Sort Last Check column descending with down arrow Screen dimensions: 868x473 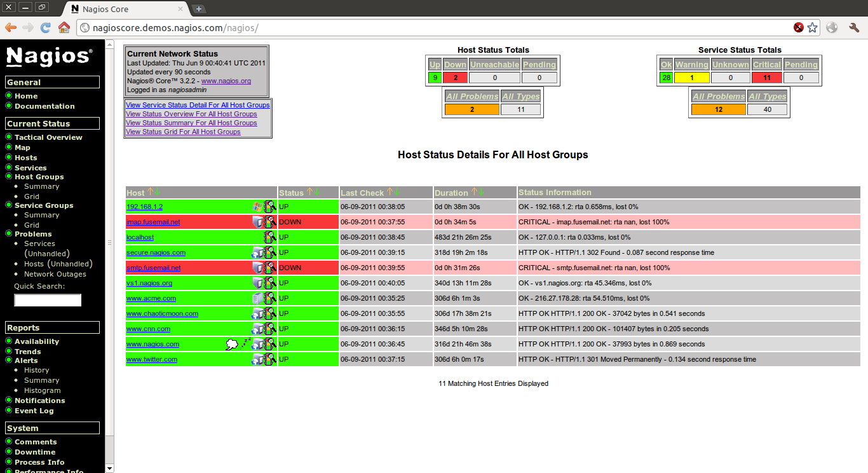(397, 192)
